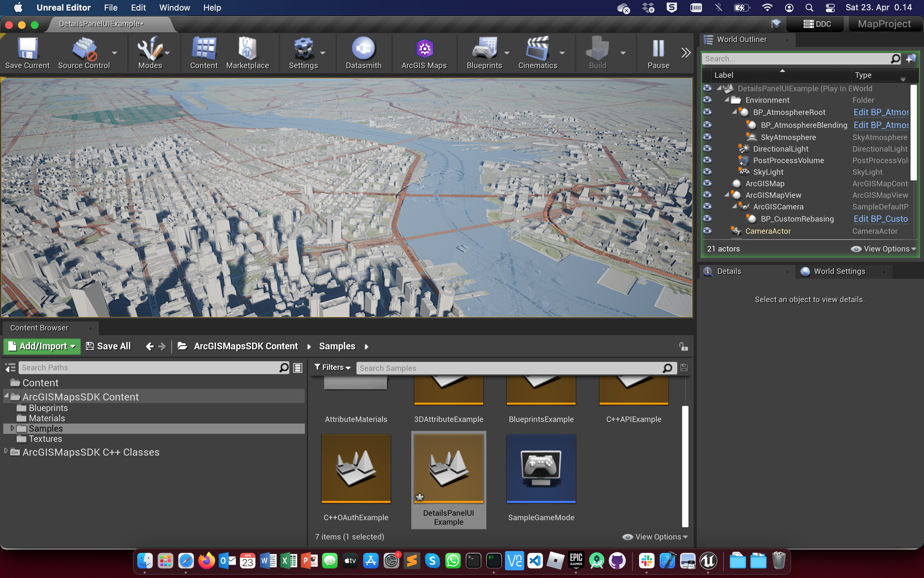
Task: Open the Filters dropdown in Content Browser
Action: point(332,367)
